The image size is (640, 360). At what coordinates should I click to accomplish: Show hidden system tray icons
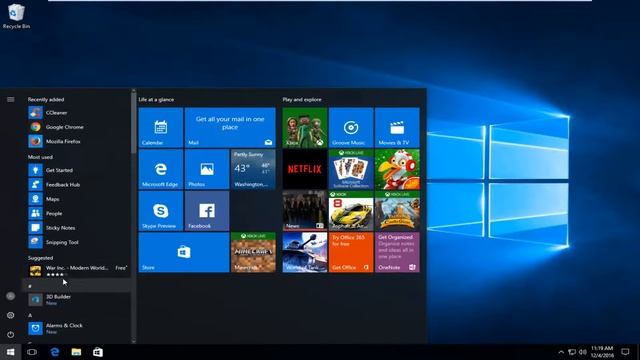point(561,352)
